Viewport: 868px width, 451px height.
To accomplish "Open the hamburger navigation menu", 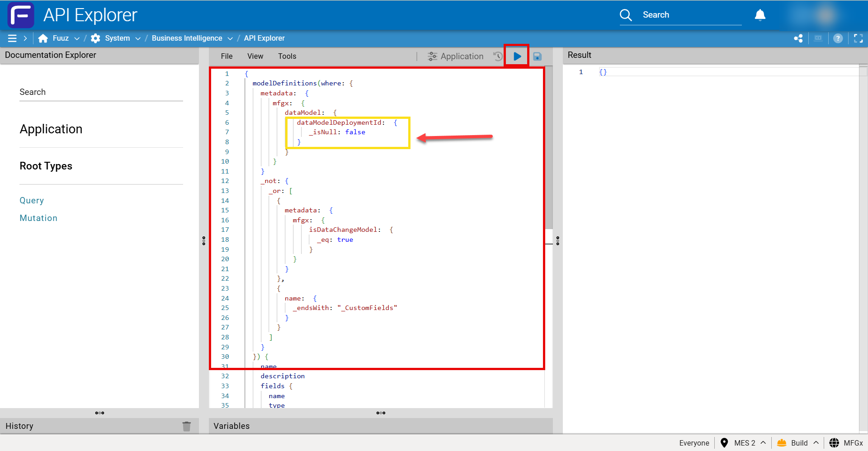I will 12,39.
